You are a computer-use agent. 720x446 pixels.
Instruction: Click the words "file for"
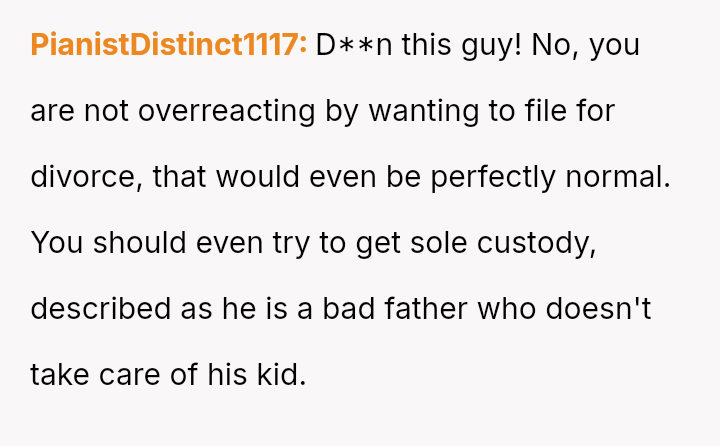pos(565,111)
